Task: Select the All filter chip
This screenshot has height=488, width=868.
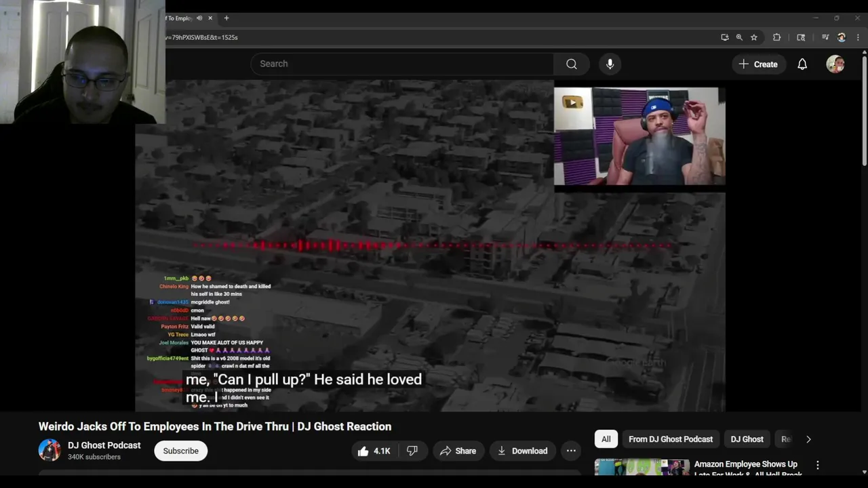Action: point(606,439)
